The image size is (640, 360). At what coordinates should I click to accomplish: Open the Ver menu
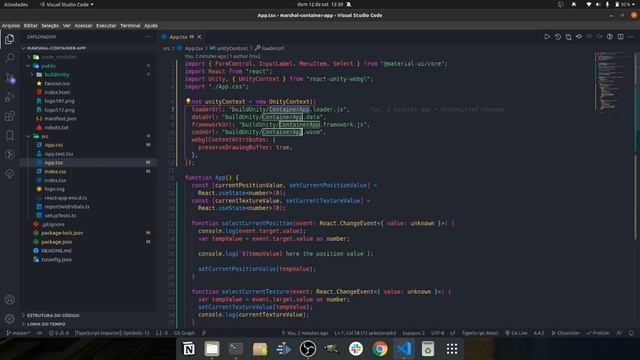[x=67, y=25]
